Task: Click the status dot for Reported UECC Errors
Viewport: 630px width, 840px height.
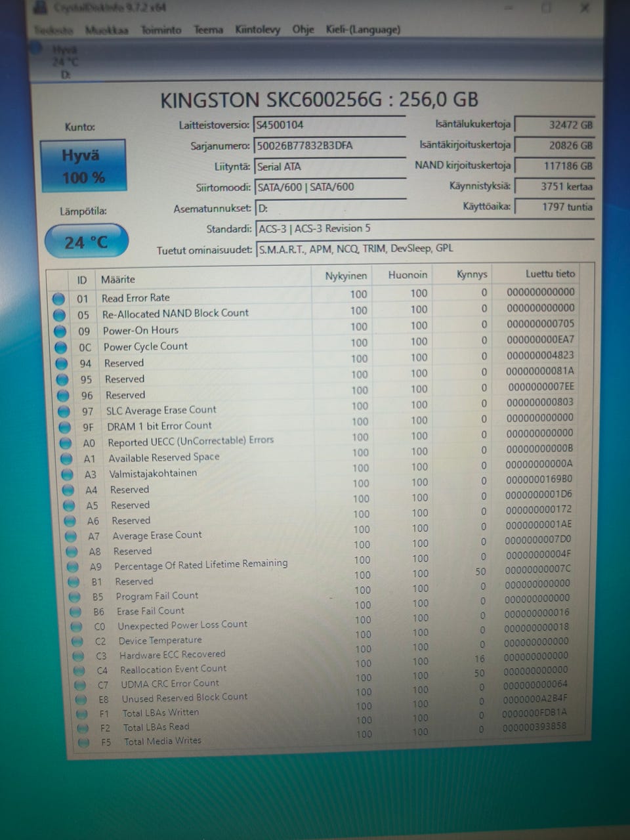Action: tap(65, 443)
